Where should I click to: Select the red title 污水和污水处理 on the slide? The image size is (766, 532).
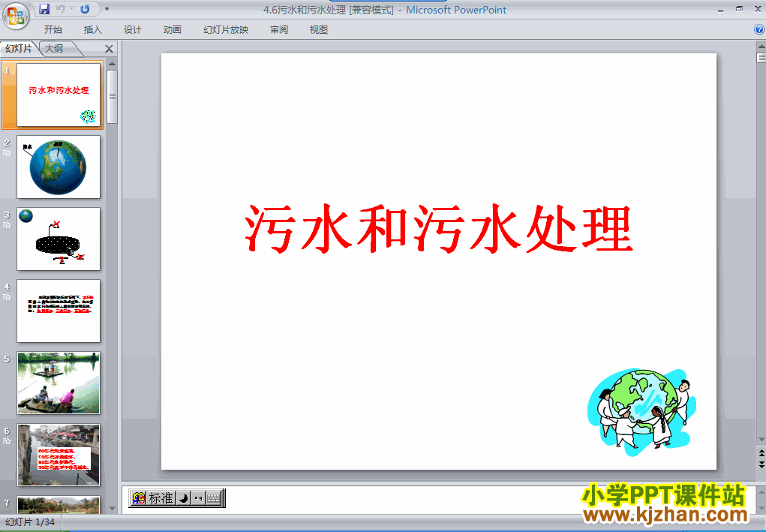click(439, 229)
